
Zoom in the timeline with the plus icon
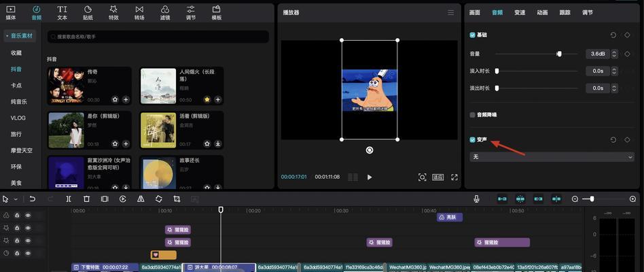point(633,199)
